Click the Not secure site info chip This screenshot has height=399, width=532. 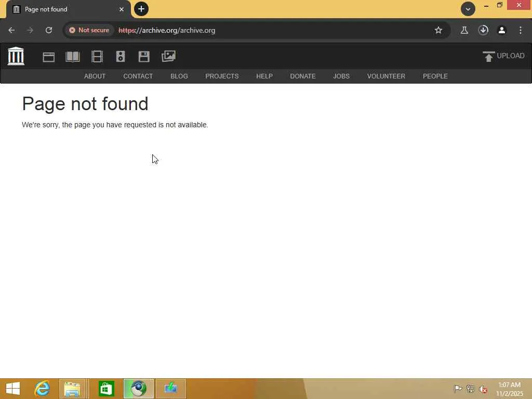[x=89, y=30]
